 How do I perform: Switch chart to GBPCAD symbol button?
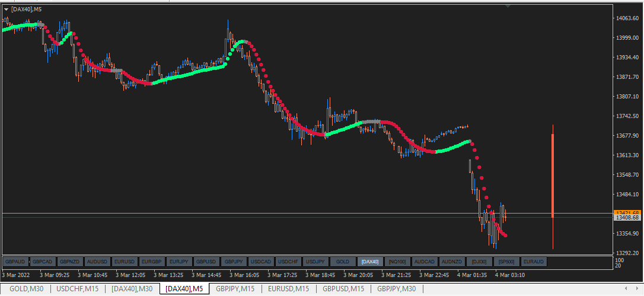click(x=43, y=262)
